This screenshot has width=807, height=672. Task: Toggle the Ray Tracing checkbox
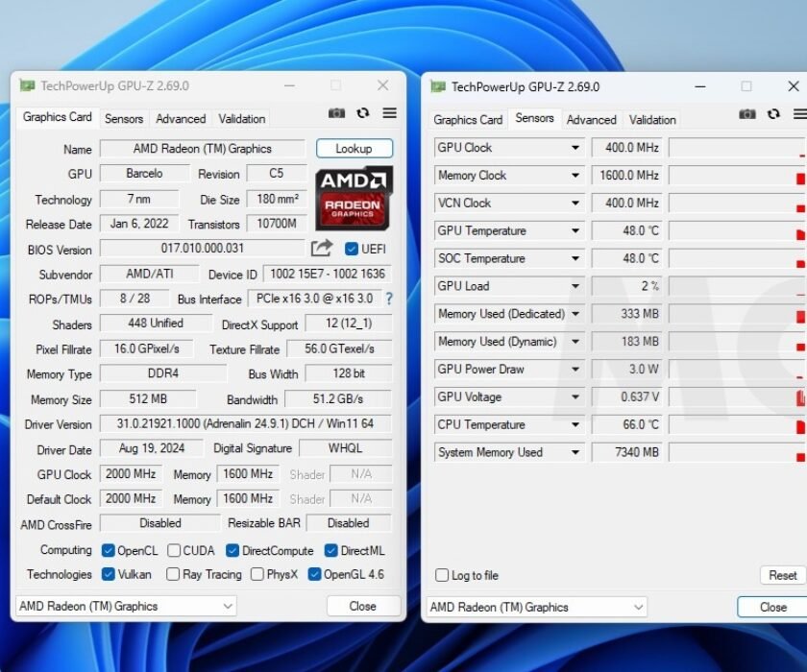pyautogui.click(x=173, y=574)
